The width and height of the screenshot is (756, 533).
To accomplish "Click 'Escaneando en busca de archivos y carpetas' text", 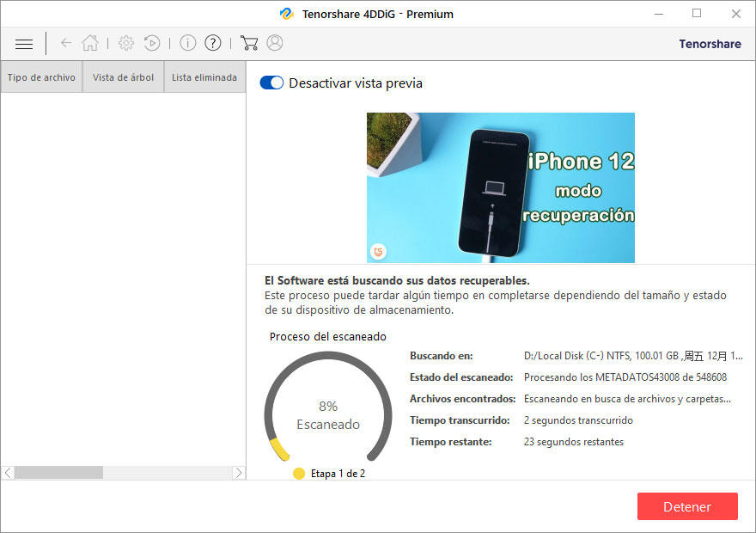I will coord(627,399).
